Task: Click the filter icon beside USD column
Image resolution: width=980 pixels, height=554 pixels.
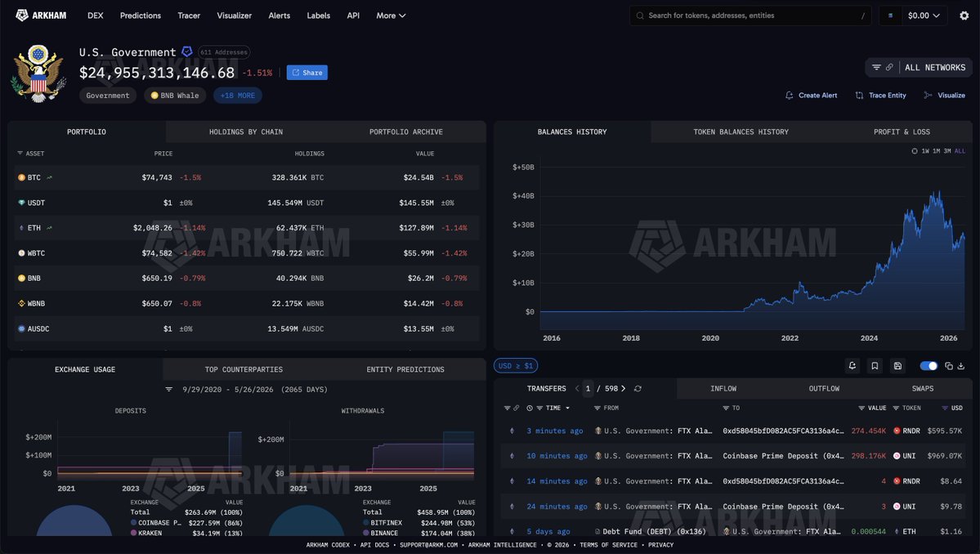Action: pos(945,408)
